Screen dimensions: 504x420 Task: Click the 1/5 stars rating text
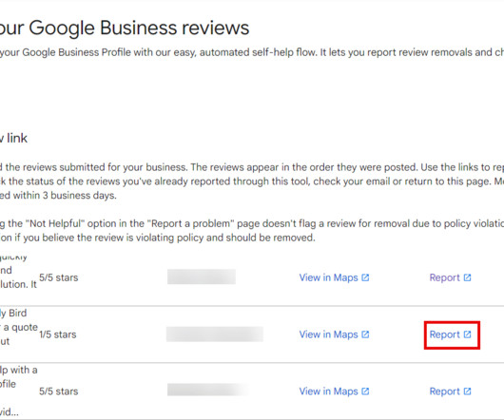[x=58, y=334]
